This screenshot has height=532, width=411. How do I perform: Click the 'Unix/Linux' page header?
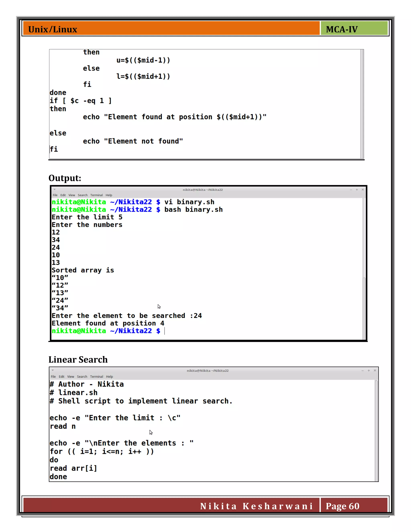coord(53,29)
